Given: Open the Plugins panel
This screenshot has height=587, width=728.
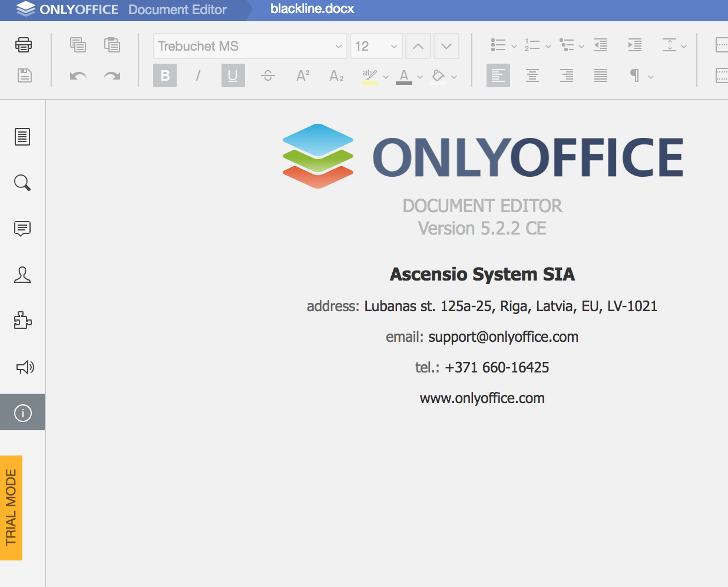Looking at the screenshot, I should pyautogui.click(x=22, y=321).
